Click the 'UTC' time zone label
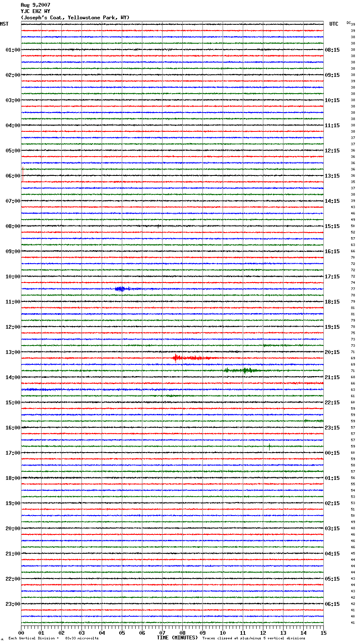 334,24
